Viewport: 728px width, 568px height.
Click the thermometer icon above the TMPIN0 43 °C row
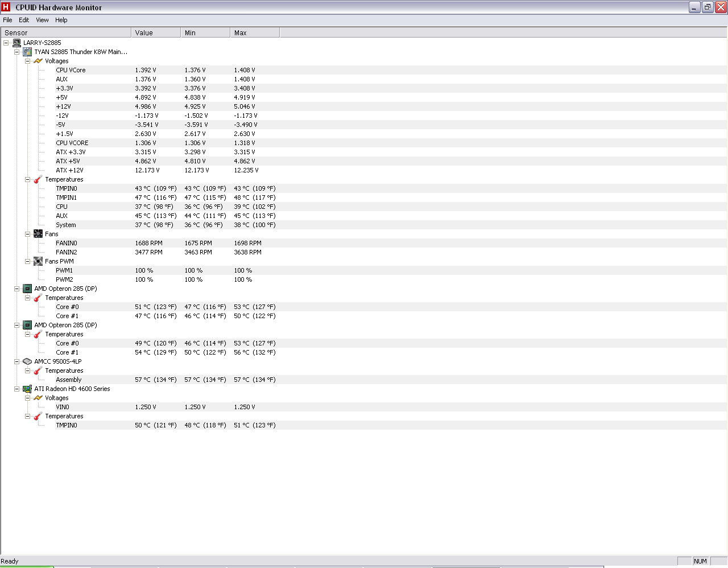38,179
